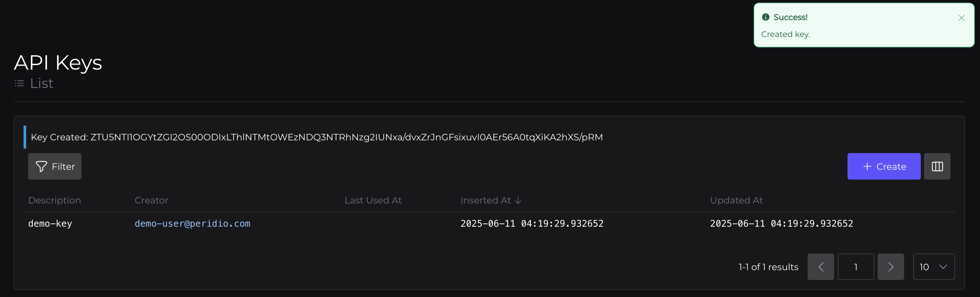Image resolution: width=980 pixels, height=297 pixels.
Task: Expand the page size dropdown showing 10
Action: tap(934, 267)
